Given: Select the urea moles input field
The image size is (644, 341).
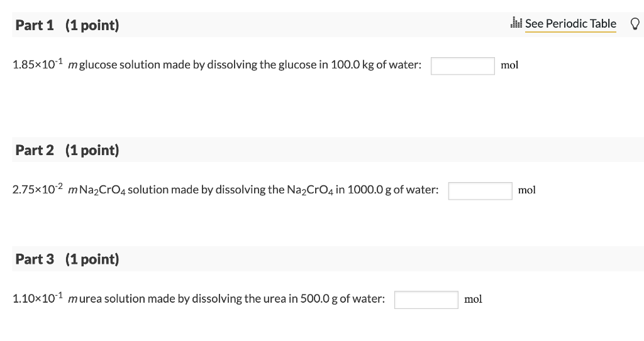Looking at the screenshot, I should point(426,300).
